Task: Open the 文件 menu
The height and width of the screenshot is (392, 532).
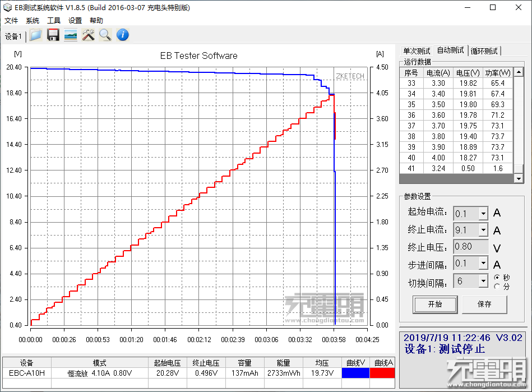Action: coord(11,20)
